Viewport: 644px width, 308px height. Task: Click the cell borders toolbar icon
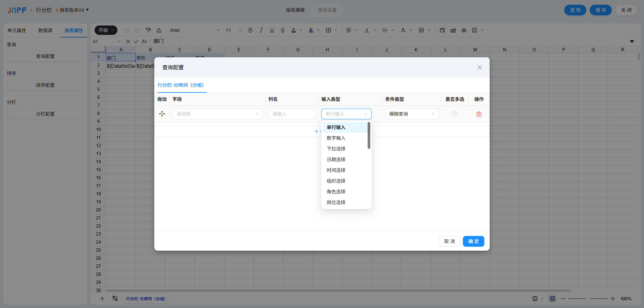[328, 30]
